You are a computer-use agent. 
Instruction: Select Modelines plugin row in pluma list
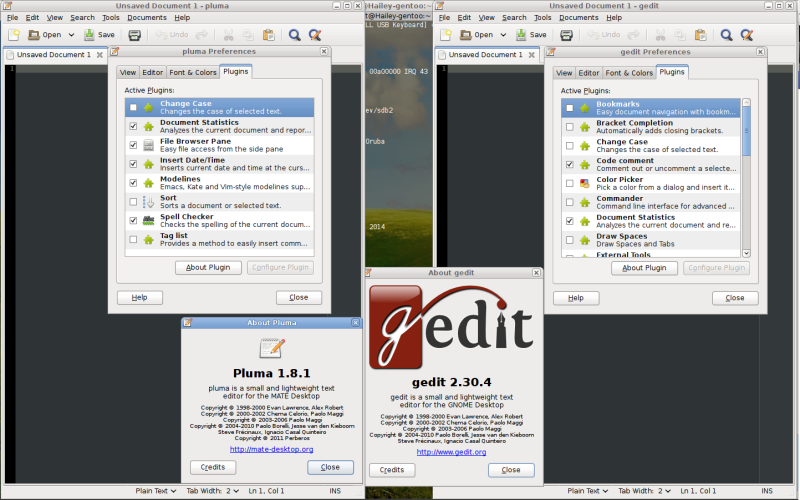(x=219, y=183)
